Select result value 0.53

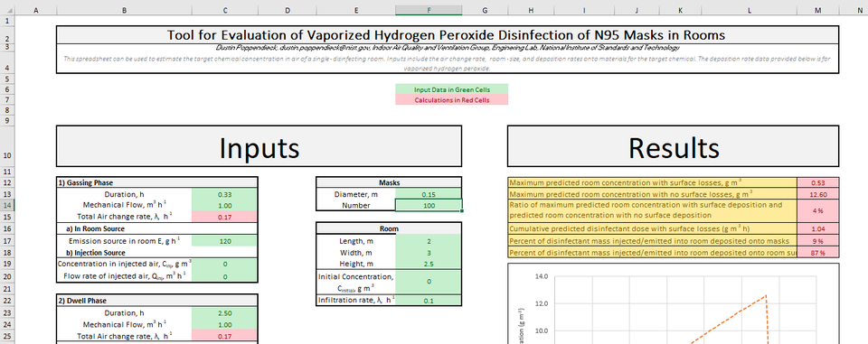point(817,182)
